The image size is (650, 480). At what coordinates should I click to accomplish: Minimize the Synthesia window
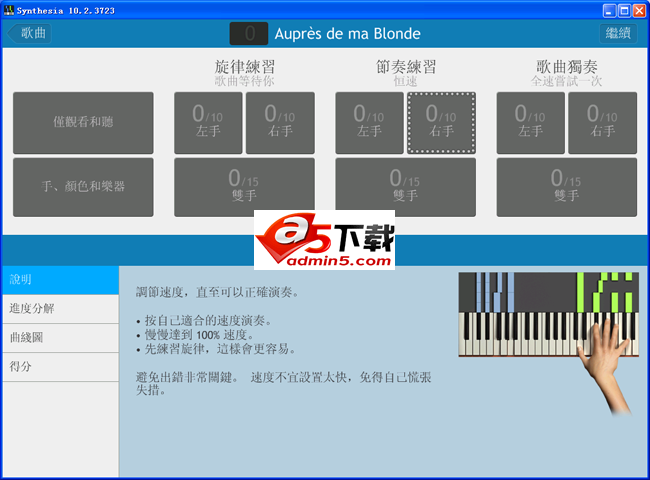pyautogui.click(x=609, y=10)
